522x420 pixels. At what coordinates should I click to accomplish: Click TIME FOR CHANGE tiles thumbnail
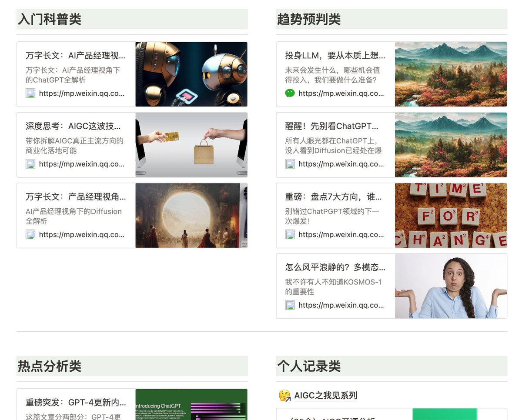(x=451, y=216)
